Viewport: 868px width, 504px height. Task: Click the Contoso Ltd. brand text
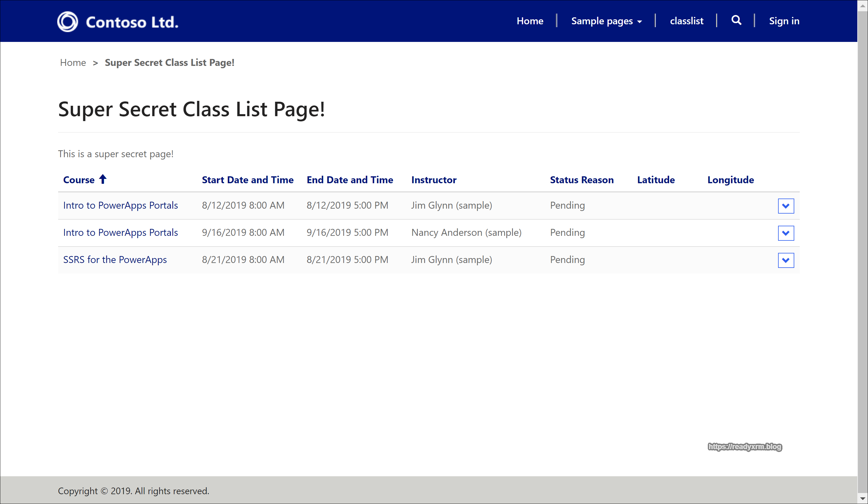pos(132,22)
